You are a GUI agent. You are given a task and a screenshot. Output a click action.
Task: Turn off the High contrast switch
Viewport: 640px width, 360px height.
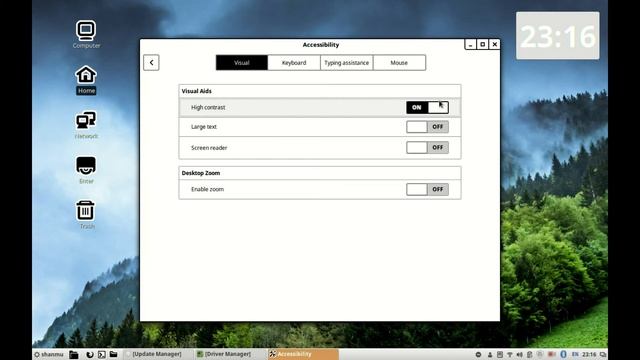(x=427, y=107)
